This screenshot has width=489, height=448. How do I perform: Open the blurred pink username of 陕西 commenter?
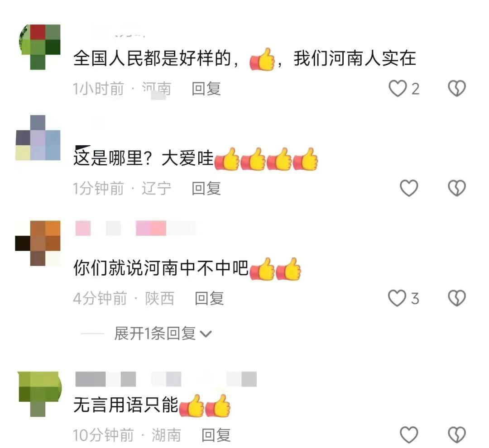pyautogui.click(x=136, y=228)
